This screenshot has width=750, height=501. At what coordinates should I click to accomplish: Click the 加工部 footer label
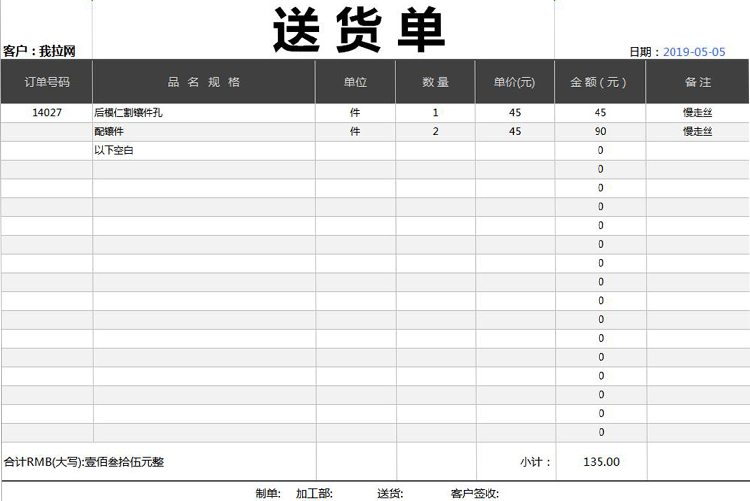tap(314, 493)
